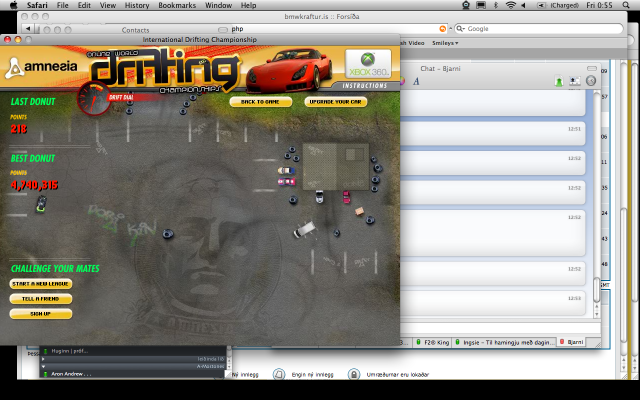Click the Apple menu icon

(11, 6)
